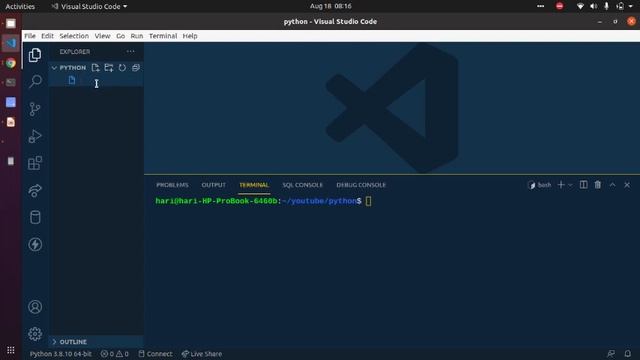Open system status menu arrow in top bar

click(631, 6)
